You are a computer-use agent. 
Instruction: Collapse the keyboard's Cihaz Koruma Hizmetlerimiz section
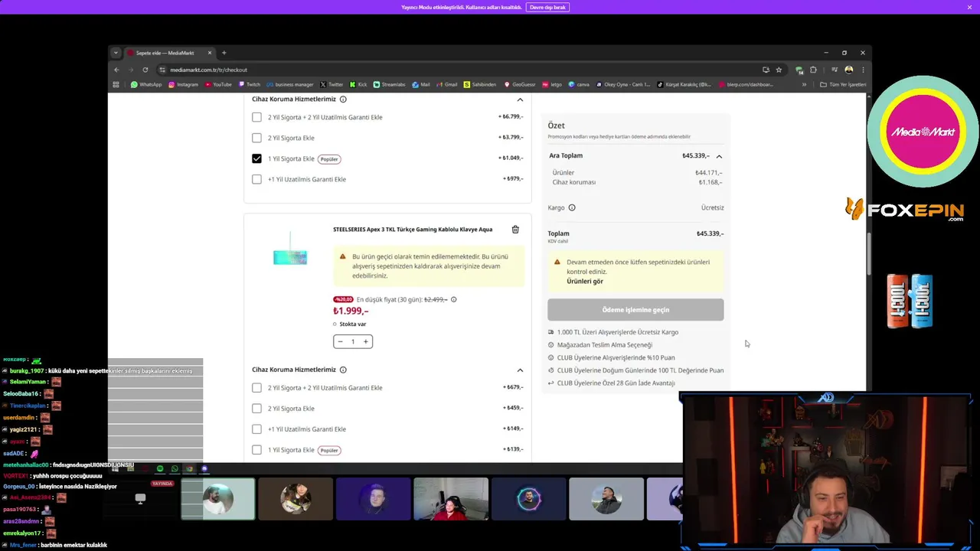pyautogui.click(x=520, y=370)
